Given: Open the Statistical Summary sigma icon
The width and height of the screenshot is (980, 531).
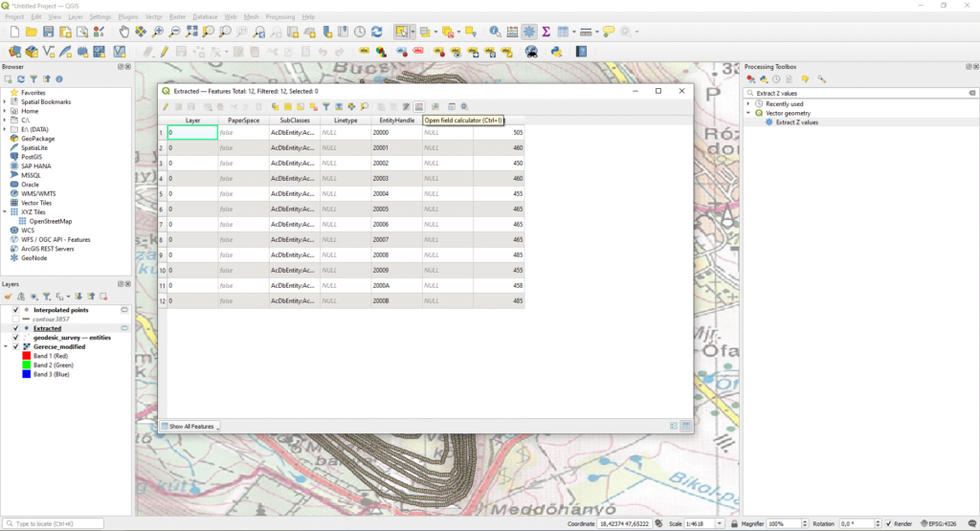Looking at the screenshot, I should (x=546, y=32).
